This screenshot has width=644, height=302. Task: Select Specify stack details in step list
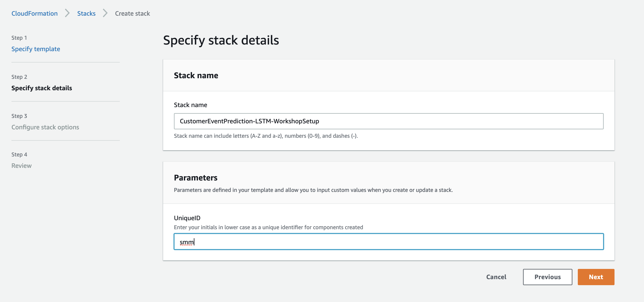point(42,88)
